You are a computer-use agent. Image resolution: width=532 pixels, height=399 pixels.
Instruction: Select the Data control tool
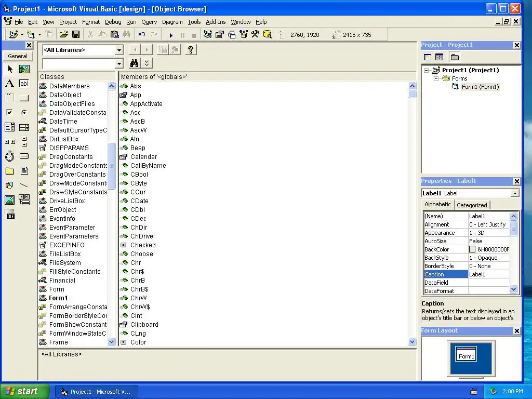24,200
